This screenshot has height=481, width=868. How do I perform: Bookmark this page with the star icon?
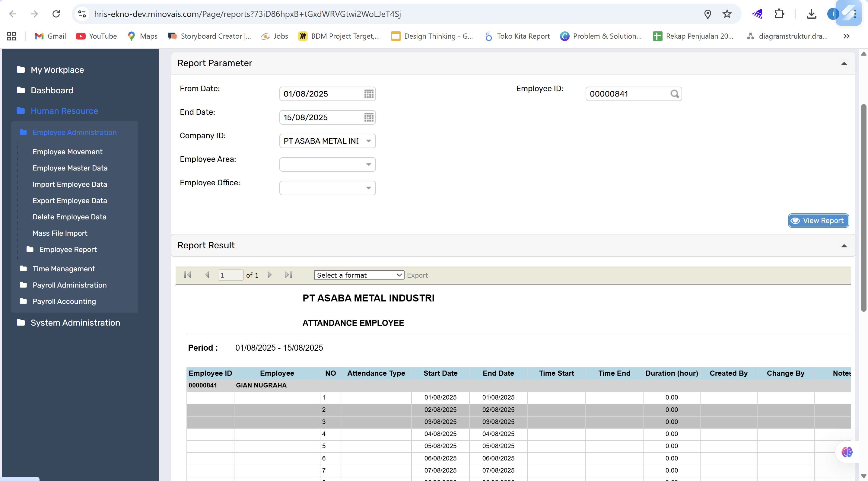(x=727, y=14)
